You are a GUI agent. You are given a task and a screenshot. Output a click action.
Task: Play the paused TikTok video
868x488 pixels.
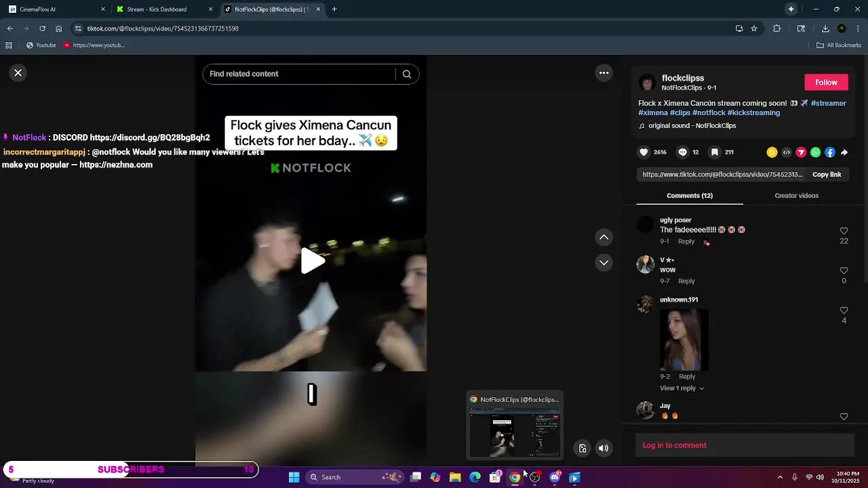click(x=312, y=261)
